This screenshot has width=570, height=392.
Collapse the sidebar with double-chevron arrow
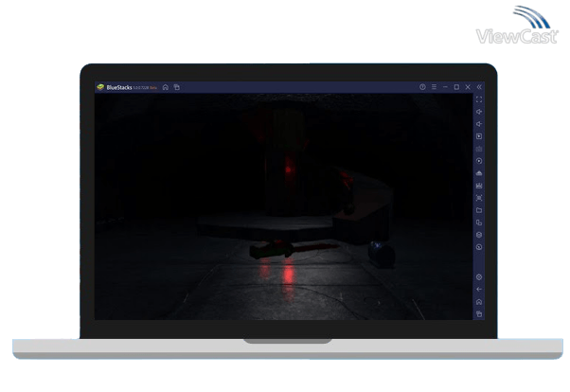[479, 87]
